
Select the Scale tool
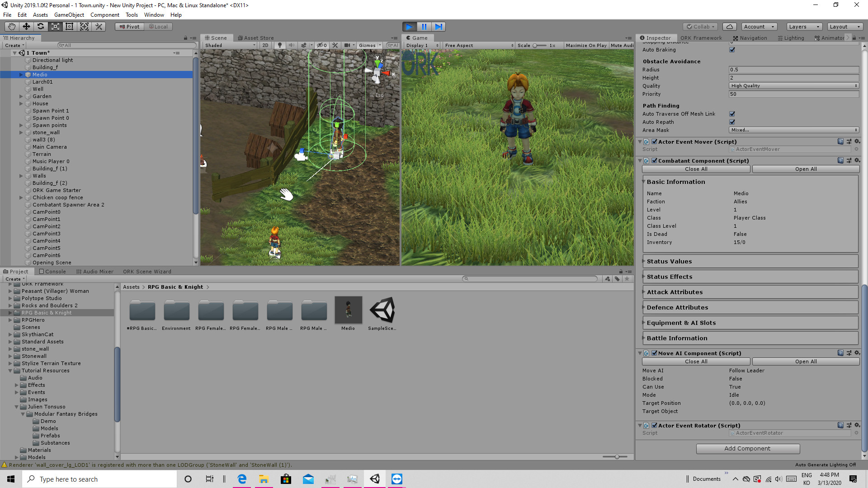[x=55, y=27]
